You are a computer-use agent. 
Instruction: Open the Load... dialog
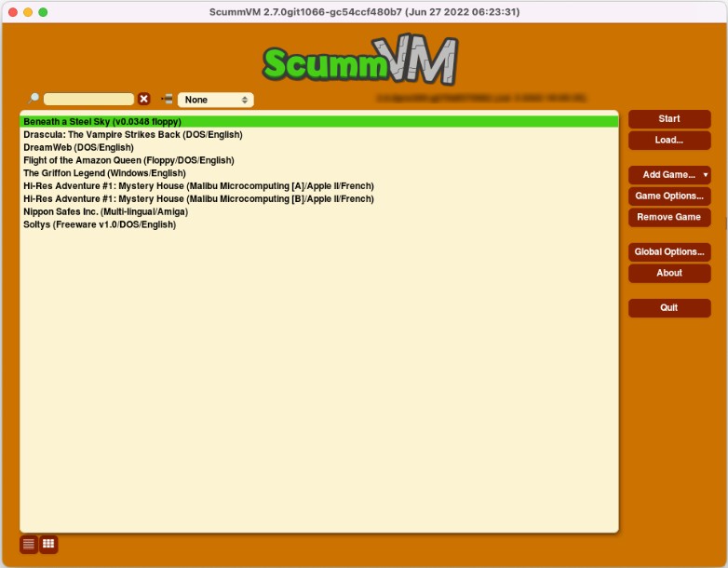(669, 141)
